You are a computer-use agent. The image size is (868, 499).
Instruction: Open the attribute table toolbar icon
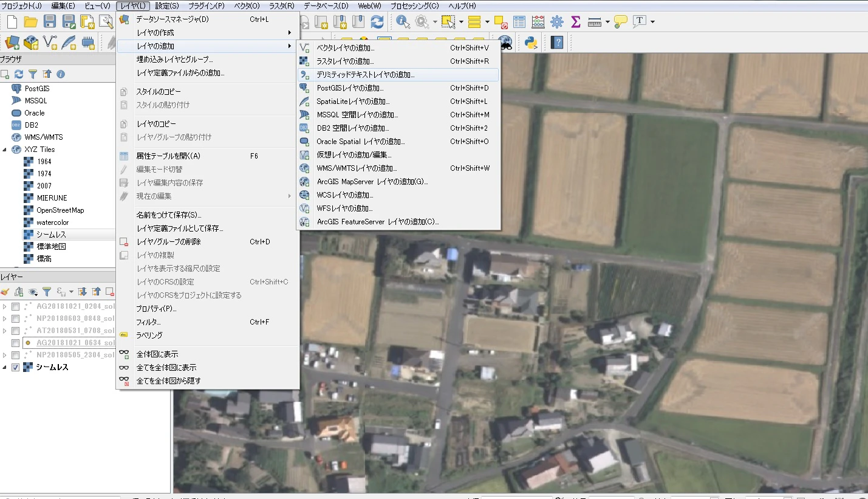[x=519, y=22]
